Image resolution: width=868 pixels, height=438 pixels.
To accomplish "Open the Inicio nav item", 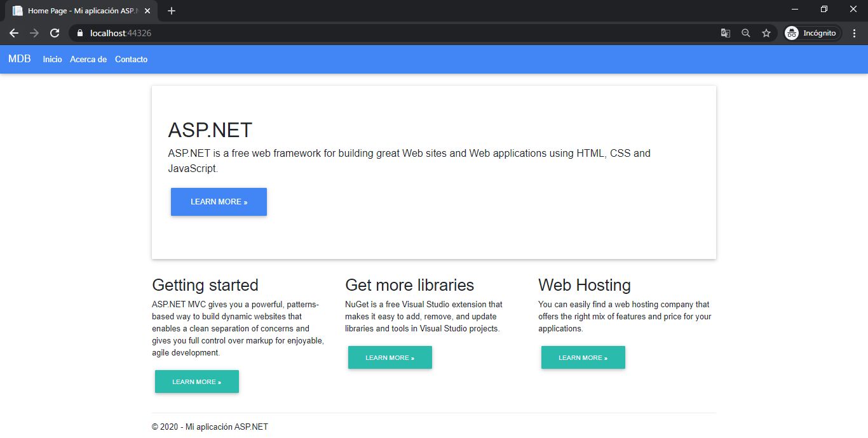I will point(52,59).
